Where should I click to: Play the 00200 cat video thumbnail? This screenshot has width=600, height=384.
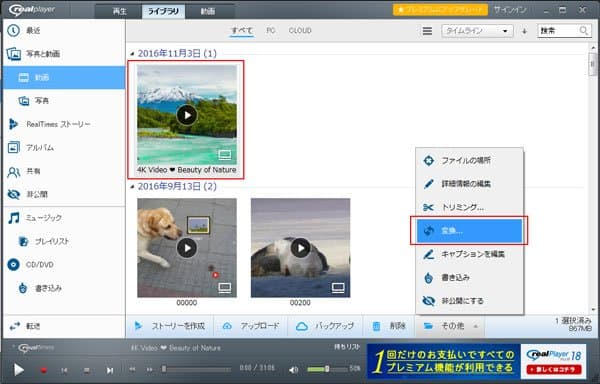click(x=300, y=248)
